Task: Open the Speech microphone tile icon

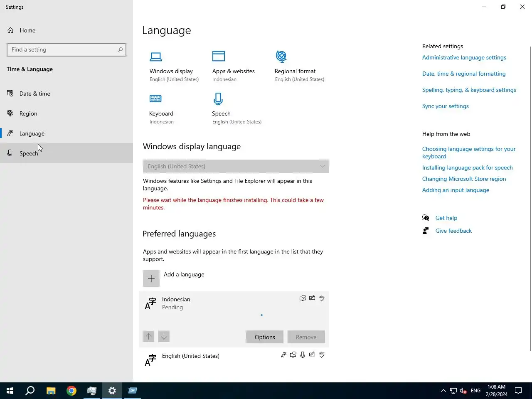Action: pos(218,99)
